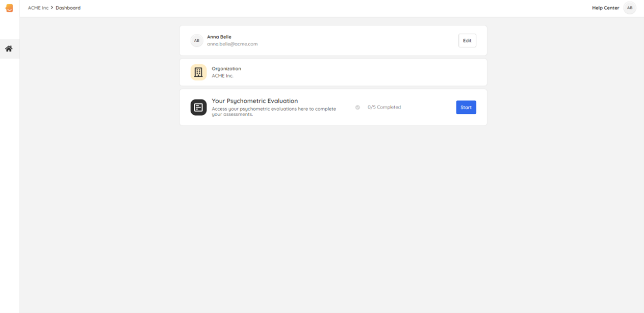Start the psychometric evaluation

[x=466, y=108]
